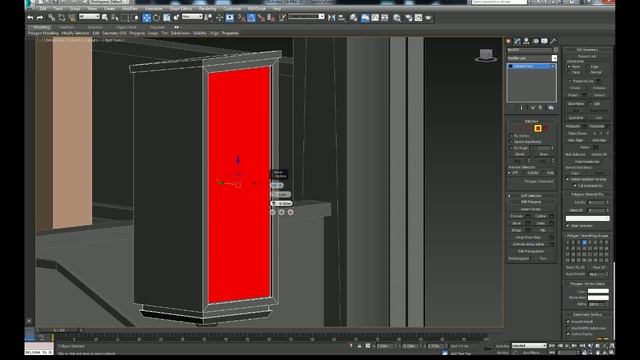Toggle the Full Interactivity checkbox
The image size is (640, 360).
click(575, 186)
